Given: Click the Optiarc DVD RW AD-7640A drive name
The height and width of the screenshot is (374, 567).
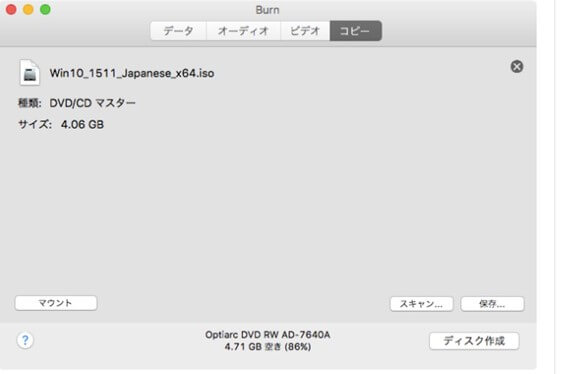Looking at the screenshot, I should tap(268, 335).
